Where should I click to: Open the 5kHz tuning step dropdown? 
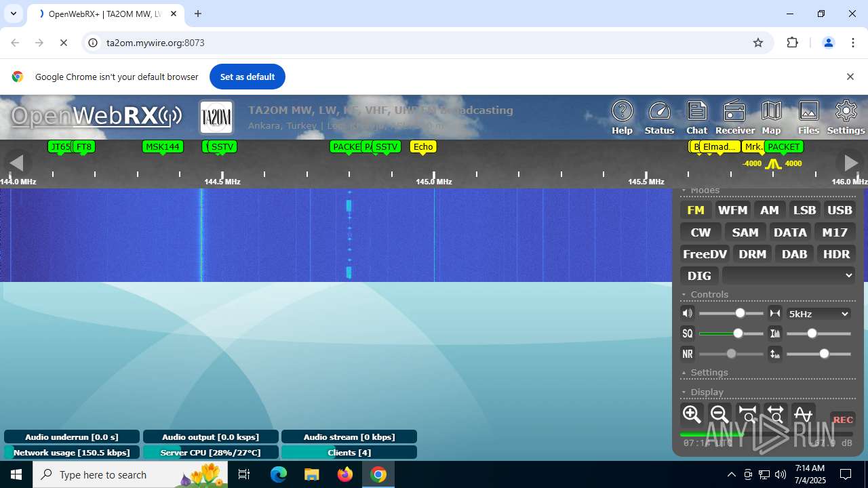(x=818, y=314)
